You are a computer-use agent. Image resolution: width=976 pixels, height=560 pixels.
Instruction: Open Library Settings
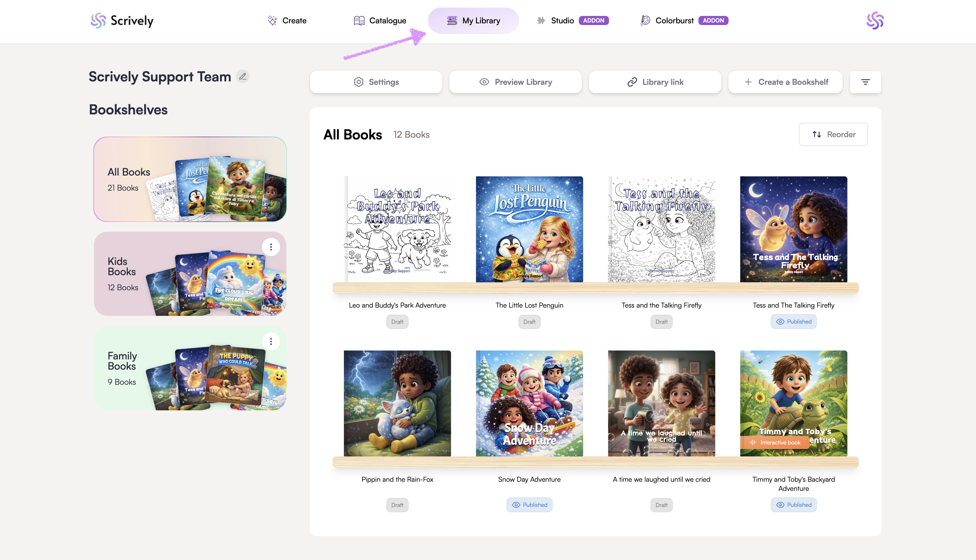[376, 82]
